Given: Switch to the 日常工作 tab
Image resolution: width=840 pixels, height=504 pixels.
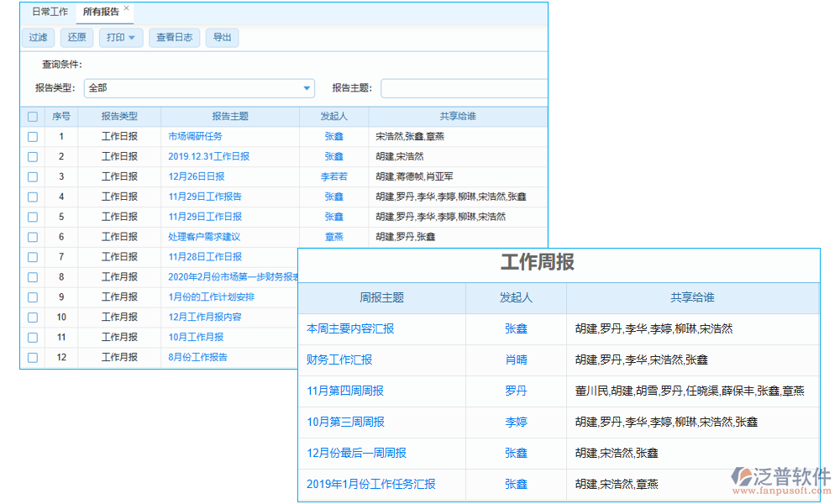Looking at the screenshot, I should [50, 12].
